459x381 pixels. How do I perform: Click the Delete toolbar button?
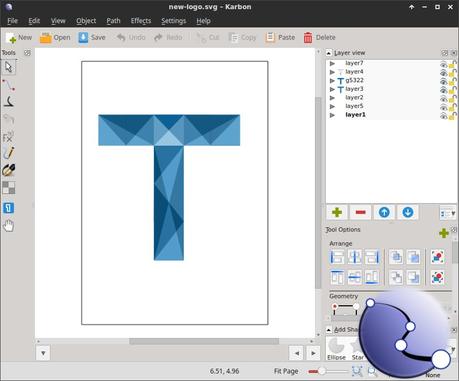click(320, 37)
